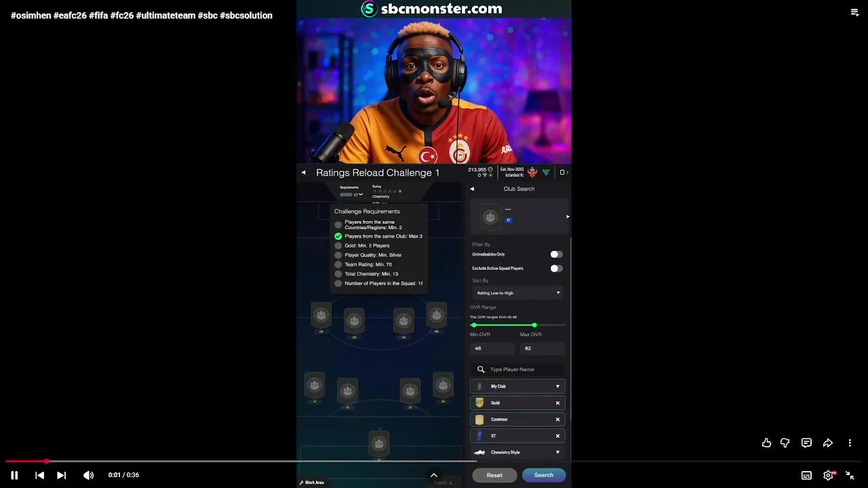Click 'Team Rating: Min. 70' requirement
The image size is (868, 488).
click(x=368, y=264)
